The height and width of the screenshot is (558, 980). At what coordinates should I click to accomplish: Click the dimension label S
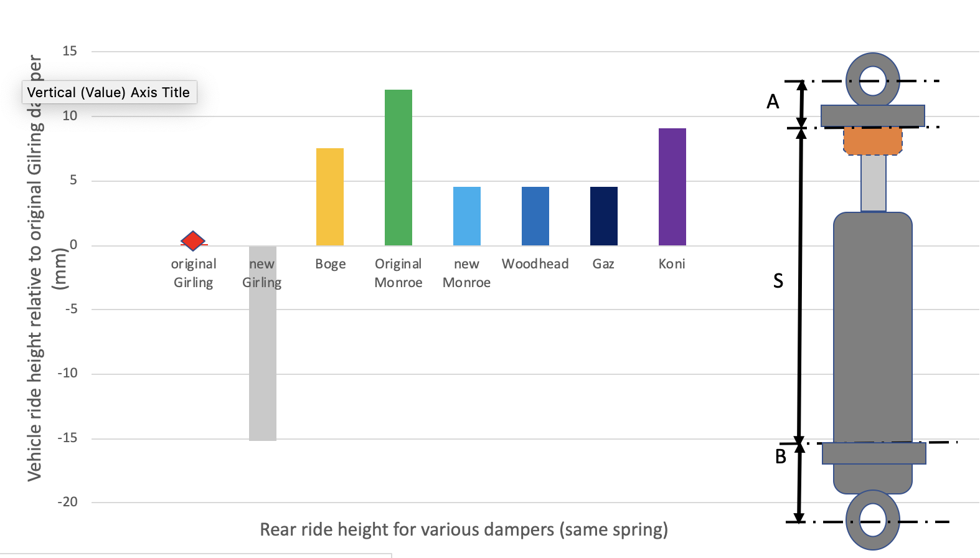[x=778, y=281]
